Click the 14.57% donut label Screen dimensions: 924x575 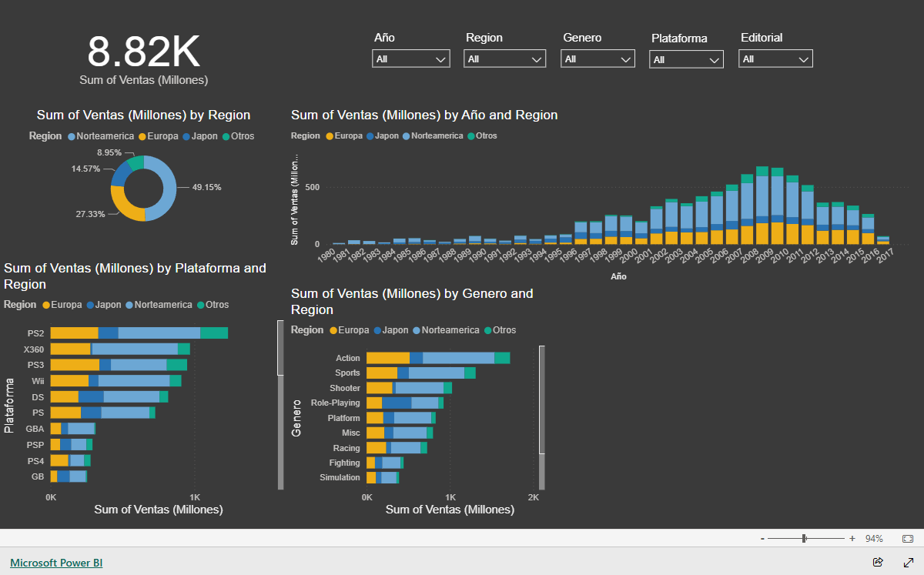pos(86,169)
